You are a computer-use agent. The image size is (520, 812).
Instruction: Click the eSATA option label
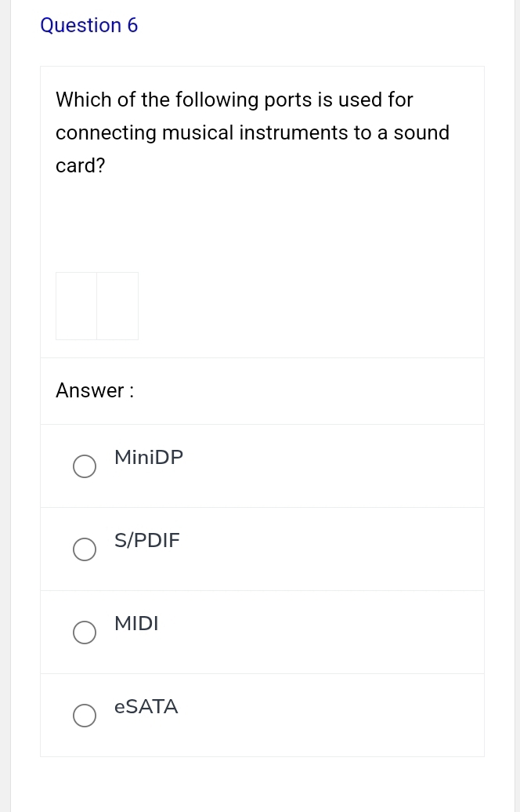tap(146, 706)
